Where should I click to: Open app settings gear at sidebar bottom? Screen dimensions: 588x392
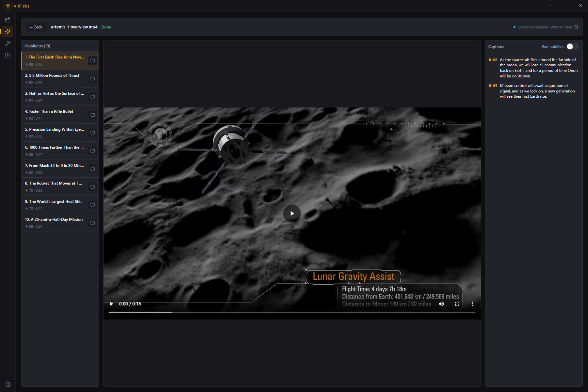8,384
